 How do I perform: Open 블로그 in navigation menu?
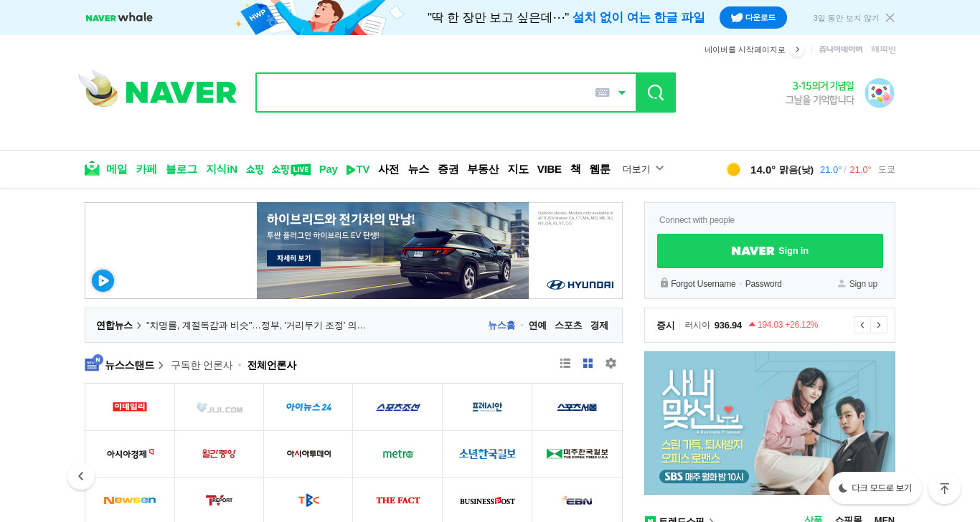click(182, 169)
